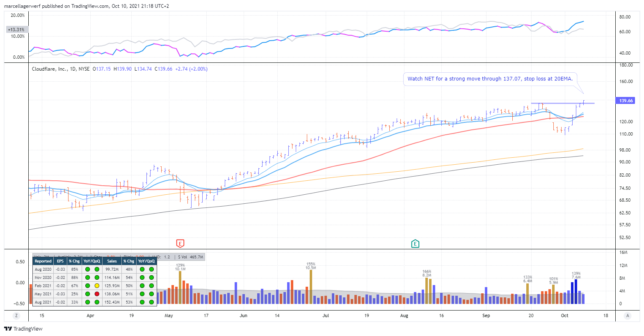Click the Cloudflare, Inc. symbol title

point(50,69)
